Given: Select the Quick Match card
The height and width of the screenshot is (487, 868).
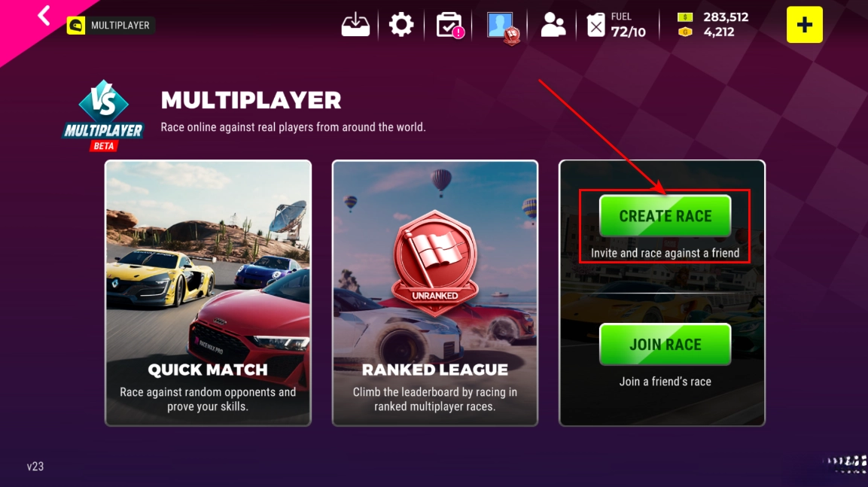Looking at the screenshot, I should tap(208, 293).
